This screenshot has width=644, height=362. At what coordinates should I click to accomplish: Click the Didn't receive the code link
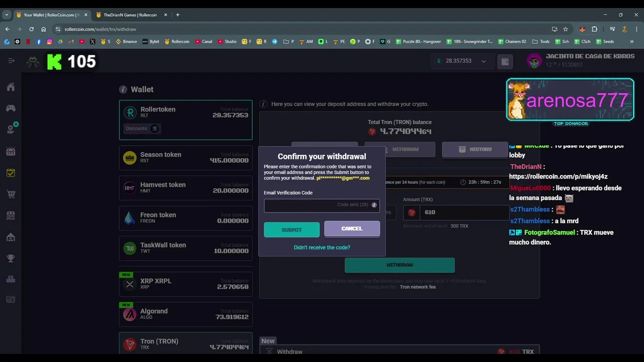pos(322,247)
